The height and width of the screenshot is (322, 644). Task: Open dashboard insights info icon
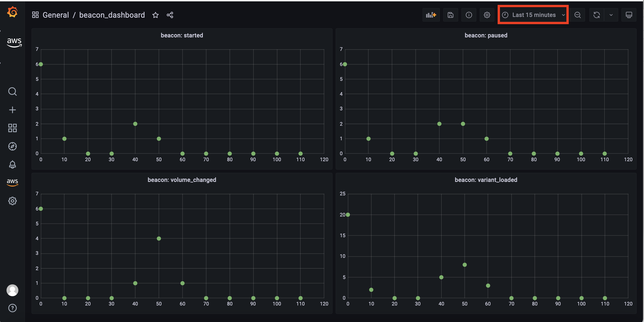[x=469, y=15]
